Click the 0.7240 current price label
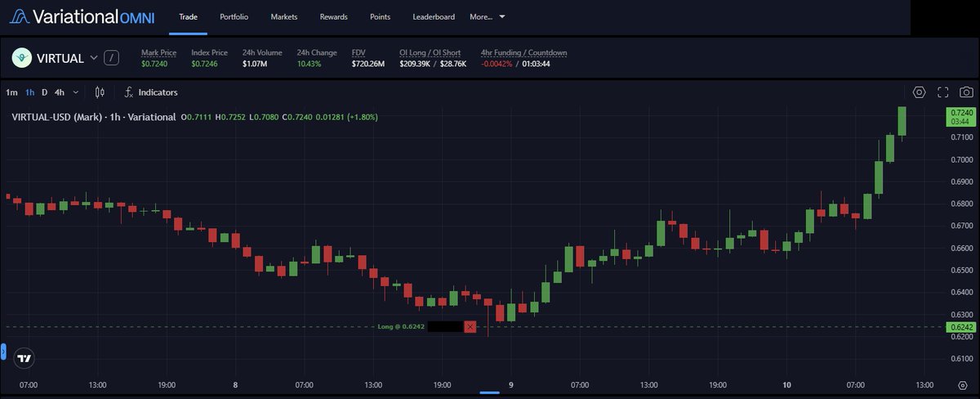Screen dimensions: 980x399 point(960,116)
